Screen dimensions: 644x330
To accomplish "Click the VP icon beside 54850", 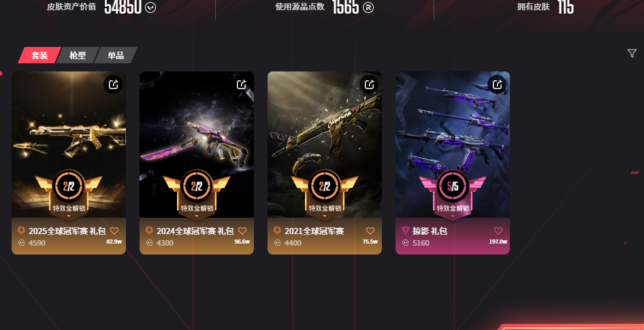I will (150, 7).
